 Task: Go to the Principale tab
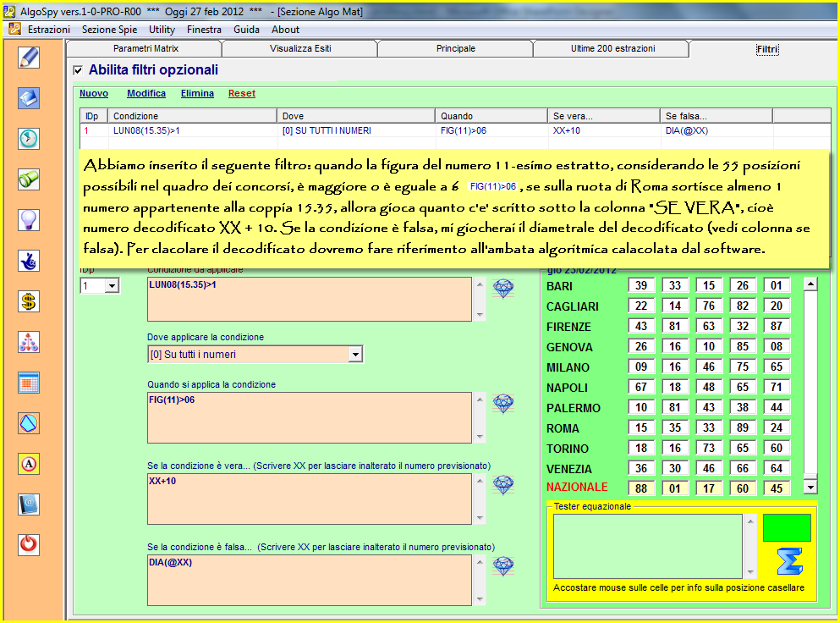click(455, 48)
